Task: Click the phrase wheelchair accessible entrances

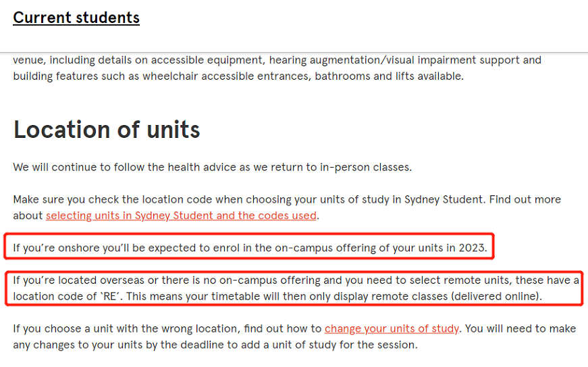Action: [x=227, y=76]
